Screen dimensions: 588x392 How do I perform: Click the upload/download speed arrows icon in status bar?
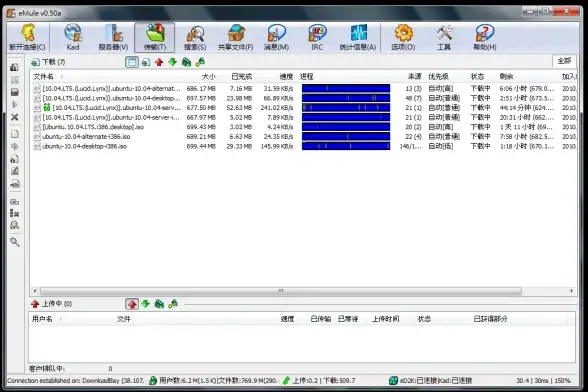(x=286, y=380)
